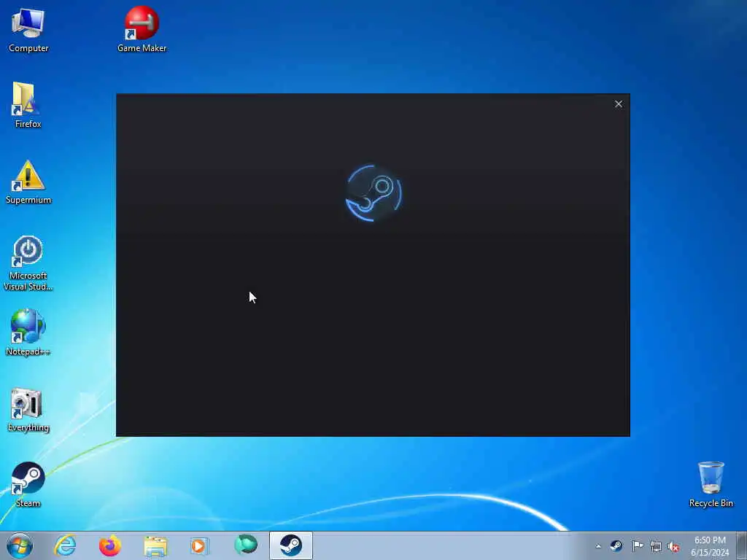Image resolution: width=747 pixels, height=560 pixels.
Task: Select the Game Maker desktop shortcut
Action: [x=142, y=28]
